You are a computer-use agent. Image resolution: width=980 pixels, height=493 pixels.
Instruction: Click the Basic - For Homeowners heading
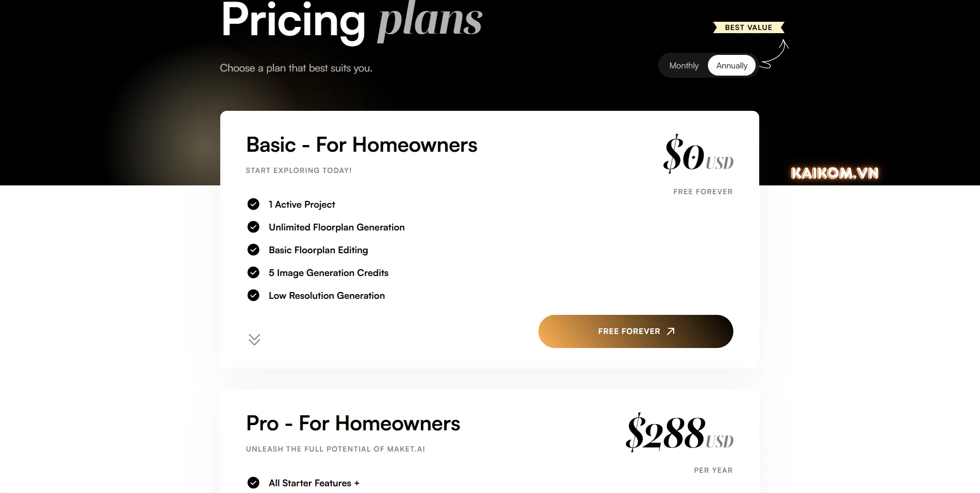(x=361, y=145)
